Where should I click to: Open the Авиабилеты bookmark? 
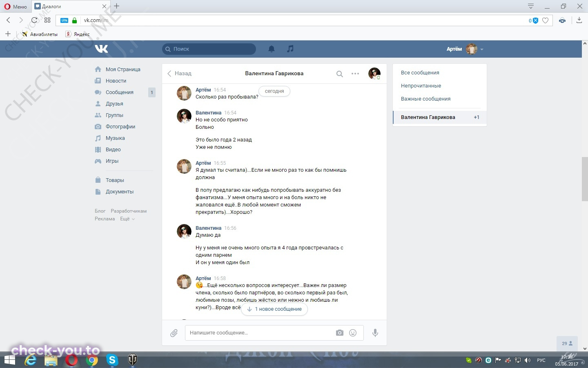coord(40,34)
